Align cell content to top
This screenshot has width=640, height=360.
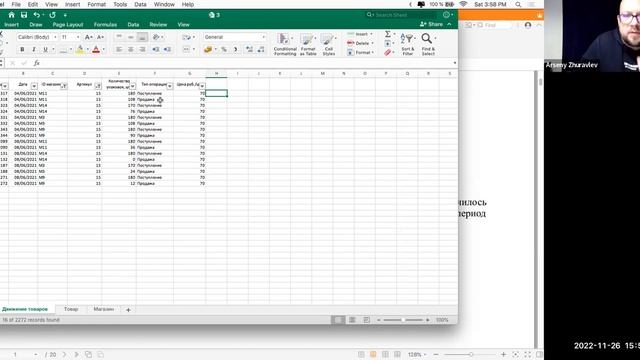[x=119, y=37]
